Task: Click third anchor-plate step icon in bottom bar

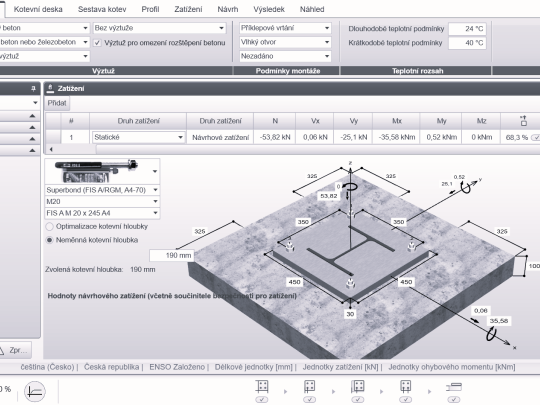Action: click(x=357, y=386)
